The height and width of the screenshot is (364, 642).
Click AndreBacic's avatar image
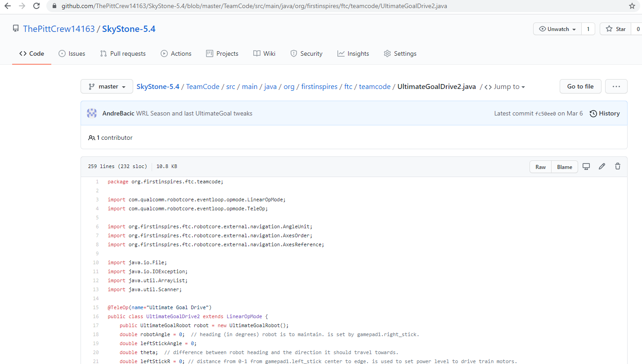[x=92, y=113]
